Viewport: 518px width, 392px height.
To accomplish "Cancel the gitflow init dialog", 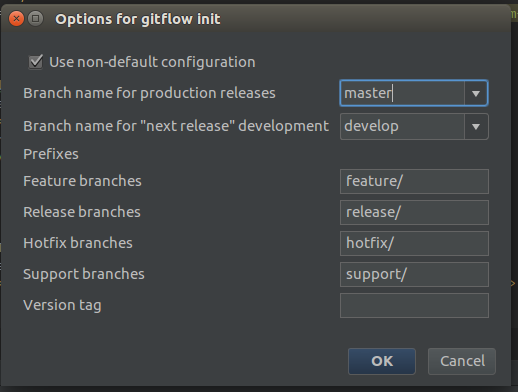I will coord(462,361).
